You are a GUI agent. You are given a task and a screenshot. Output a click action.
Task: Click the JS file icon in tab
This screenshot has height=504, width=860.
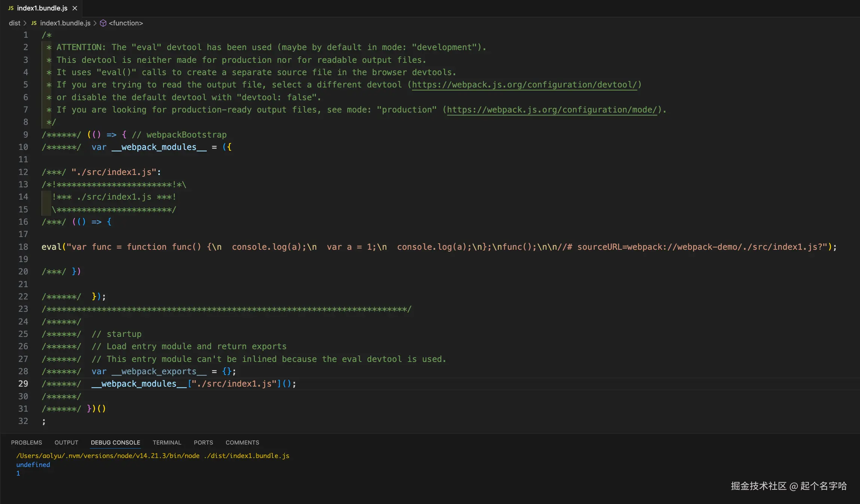pyautogui.click(x=11, y=8)
